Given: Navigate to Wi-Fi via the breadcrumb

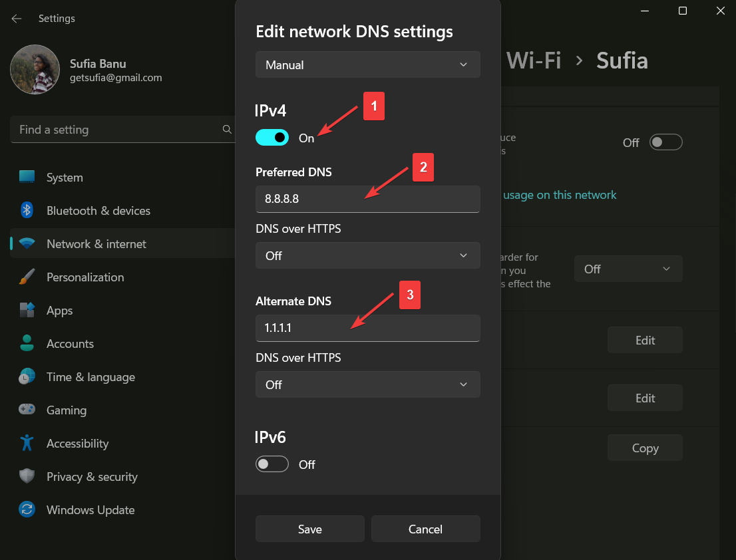Looking at the screenshot, I should point(534,60).
